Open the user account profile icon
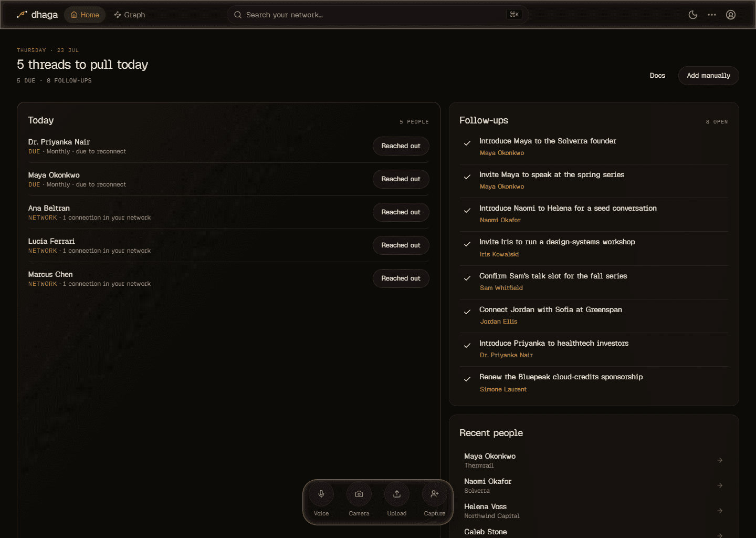 (731, 15)
